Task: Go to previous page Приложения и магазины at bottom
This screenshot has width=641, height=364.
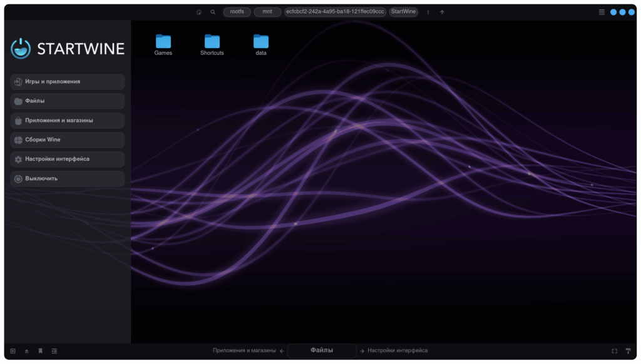Action: (x=244, y=350)
